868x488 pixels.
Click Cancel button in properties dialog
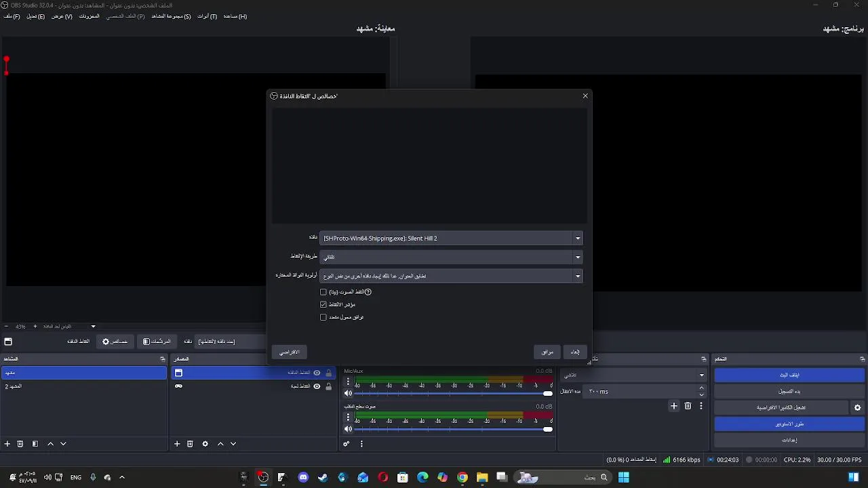(575, 352)
